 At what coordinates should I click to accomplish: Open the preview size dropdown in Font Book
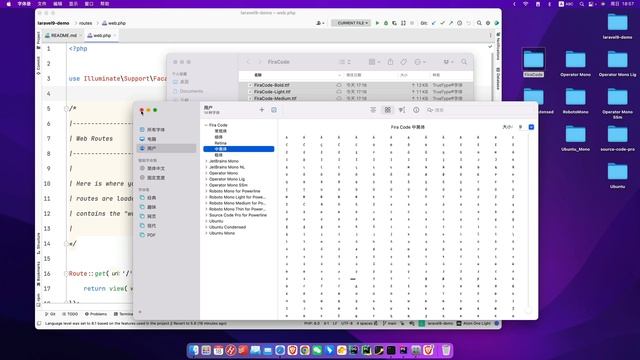[531, 127]
